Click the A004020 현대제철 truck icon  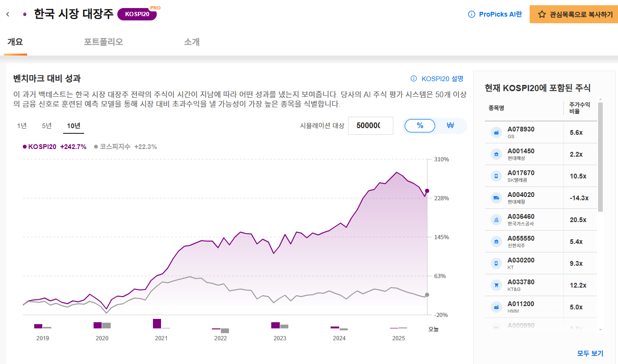tap(496, 198)
